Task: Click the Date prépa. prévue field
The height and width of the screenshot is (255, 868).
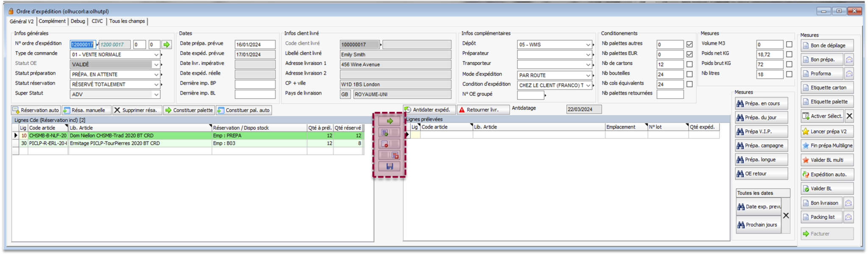Action: tap(255, 44)
